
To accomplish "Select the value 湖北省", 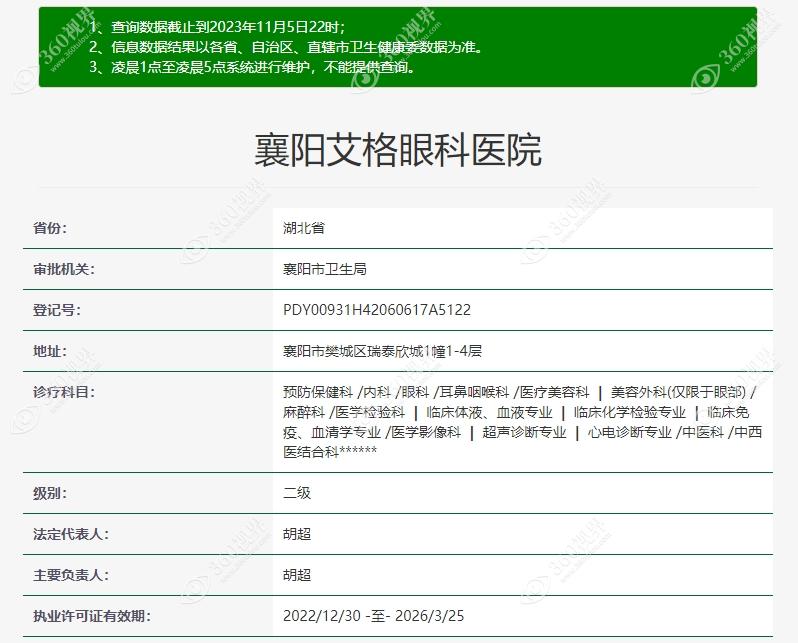I will coord(304,228).
